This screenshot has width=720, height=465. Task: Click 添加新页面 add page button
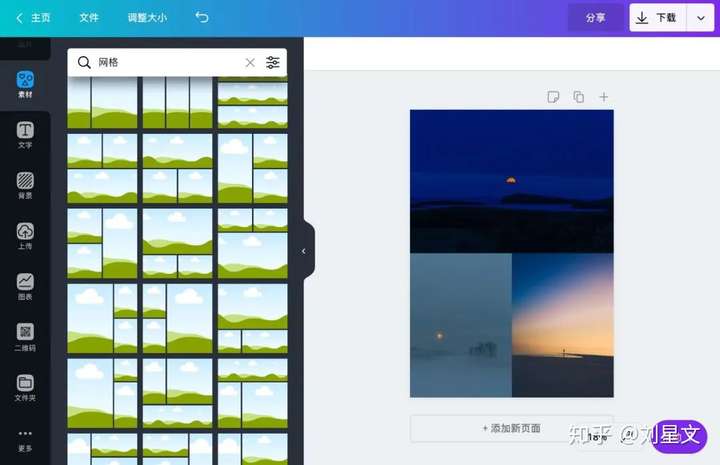[x=512, y=428]
